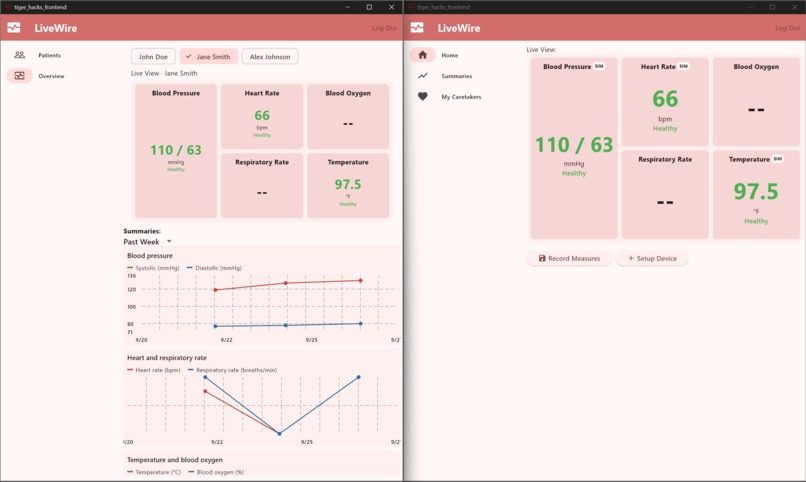
Task: Click the 'Live View - Jane Smith' heading
Action: (x=164, y=73)
